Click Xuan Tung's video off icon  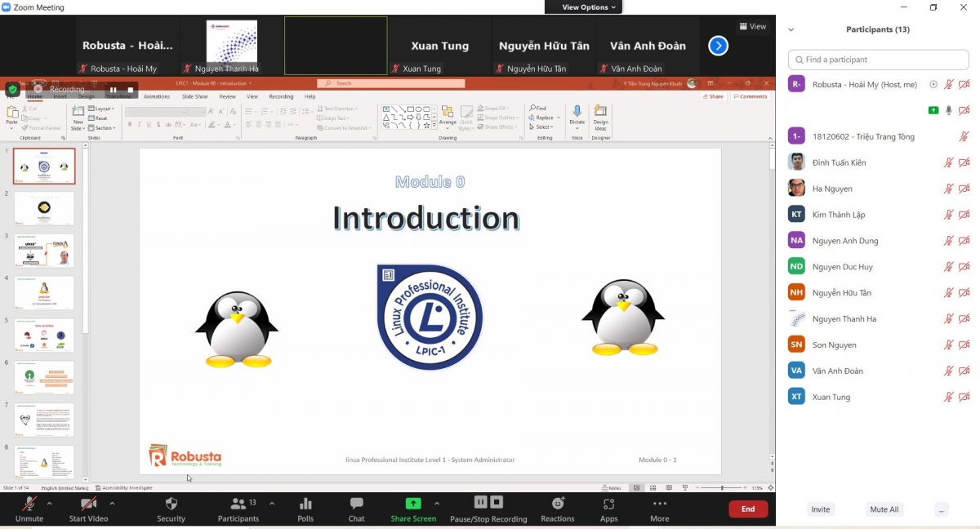[964, 397]
